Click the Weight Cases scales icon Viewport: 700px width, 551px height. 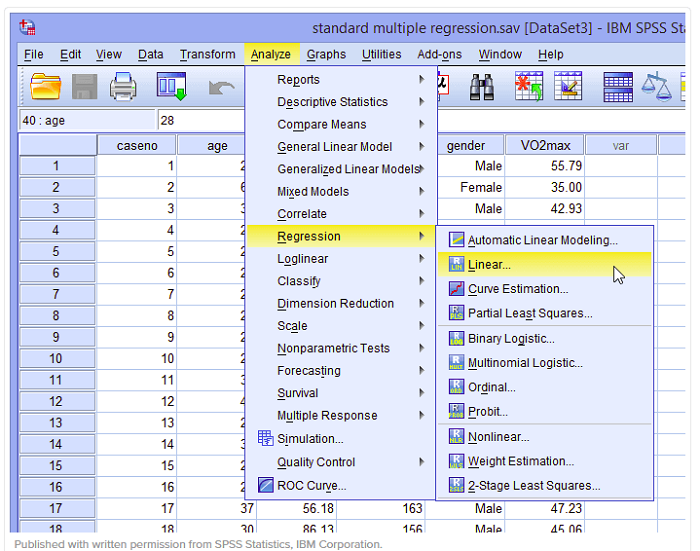click(x=656, y=87)
